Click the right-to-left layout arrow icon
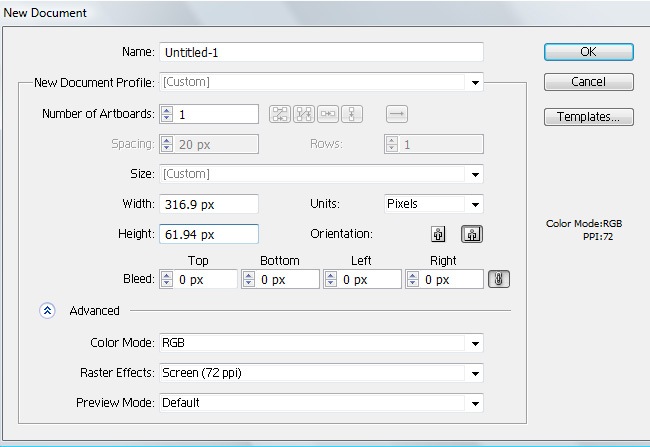 397,114
